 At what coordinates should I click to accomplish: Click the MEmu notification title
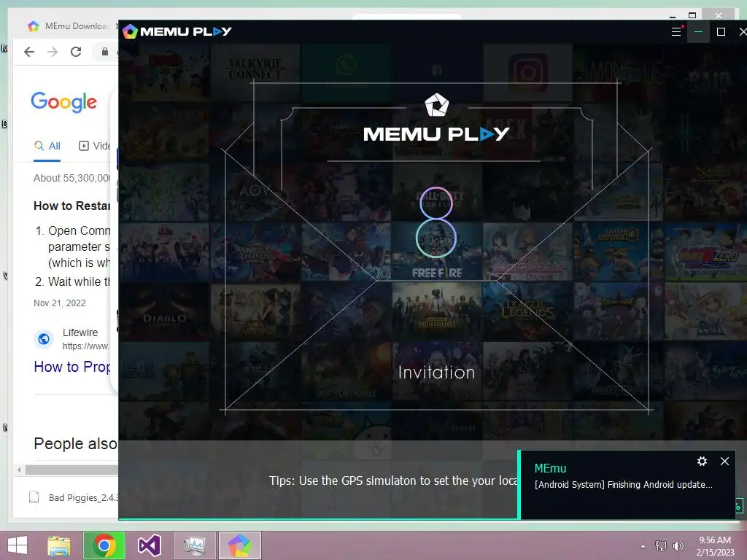click(550, 468)
